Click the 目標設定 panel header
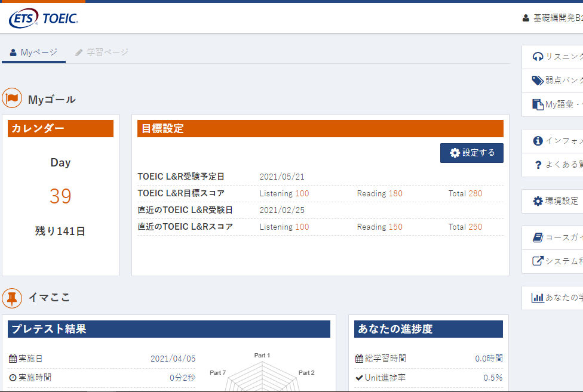The height and width of the screenshot is (392, 583). 321,128
